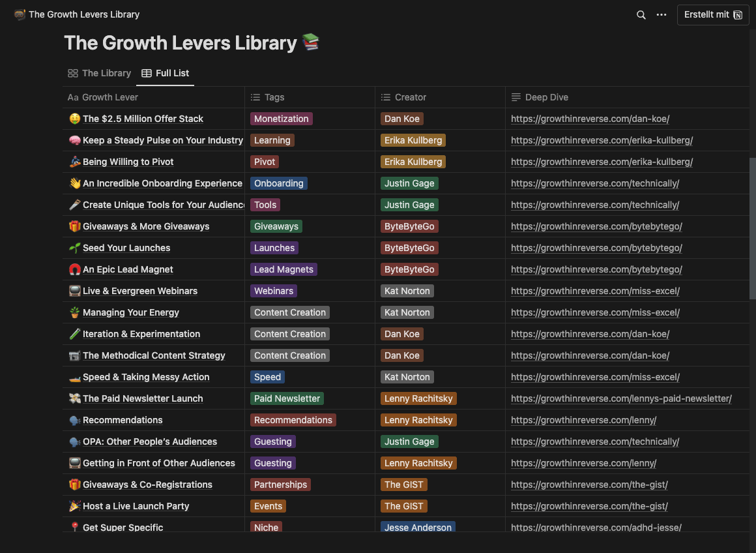Click Lenny Rachitsky in the Recommendations row

point(418,421)
